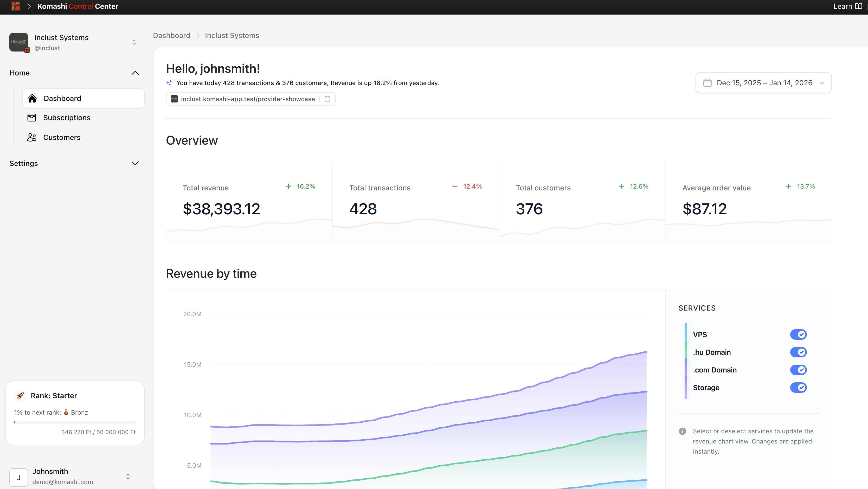
Task: Click the info icon in the Services panel
Action: (x=683, y=431)
